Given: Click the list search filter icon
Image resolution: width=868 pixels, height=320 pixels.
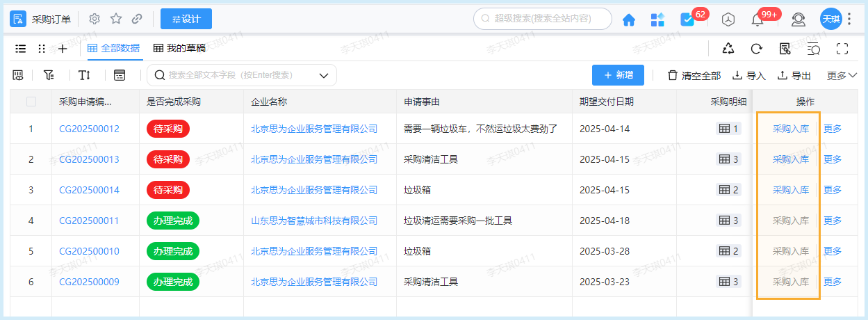Looking at the screenshot, I should pyautogui.click(x=814, y=49).
